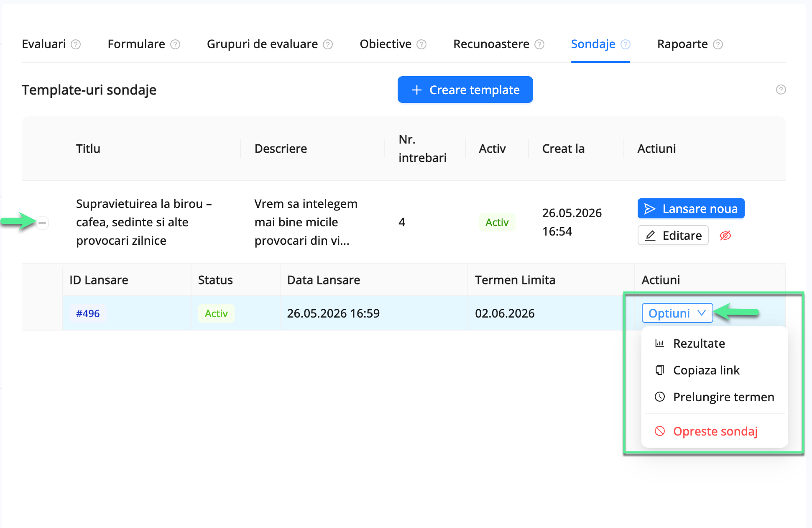Switch to the Recunoastere tab
The width and height of the screenshot is (812, 528).
[x=491, y=44]
